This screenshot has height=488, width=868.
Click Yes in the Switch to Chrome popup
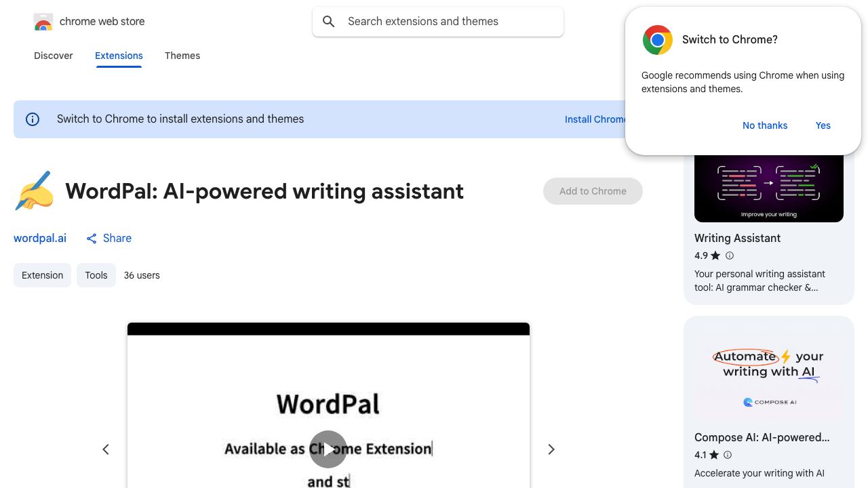pyautogui.click(x=823, y=125)
